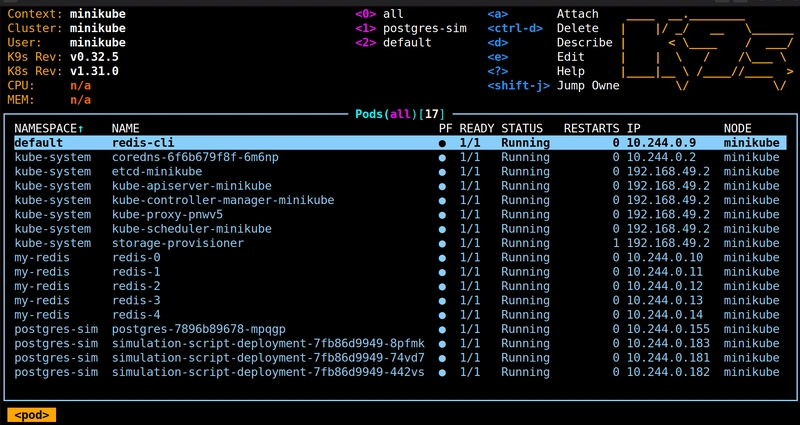Click the <a> Attach shortcut
The width and height of the screenshot is (800, 425).
coord(543,14)
